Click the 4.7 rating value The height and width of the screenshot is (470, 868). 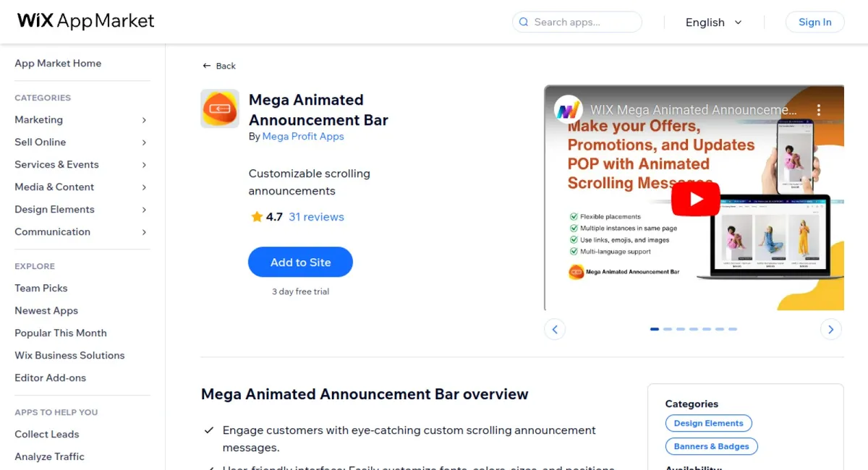[x=274, y=217]
